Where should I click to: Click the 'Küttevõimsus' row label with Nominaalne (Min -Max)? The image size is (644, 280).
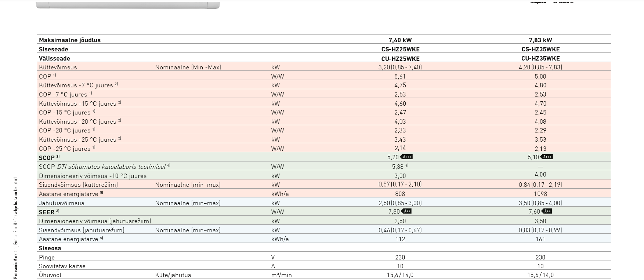click(58, 67)
